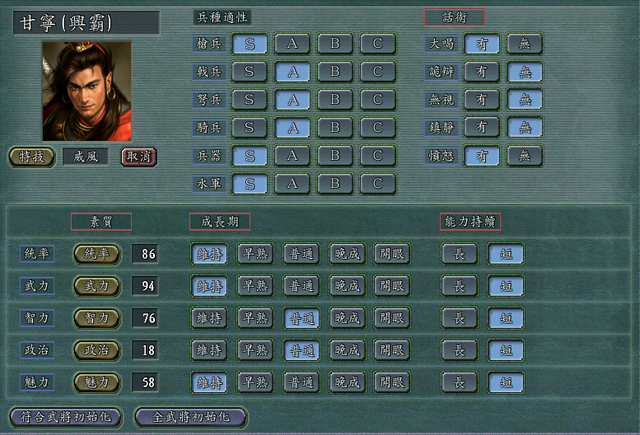Screen dimensions: 640x435
Task: Set 騎兵 aptitude to S
Action: [249, 128]
